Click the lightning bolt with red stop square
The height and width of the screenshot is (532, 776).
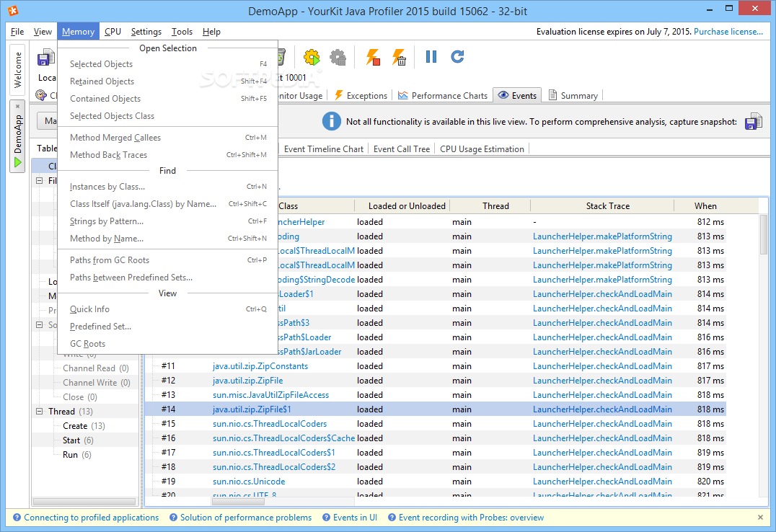373,58
